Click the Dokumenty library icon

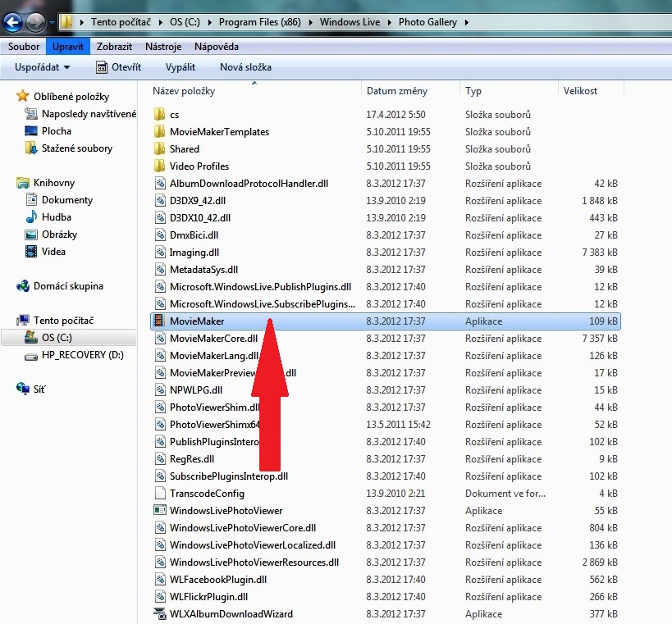tap(31, 199)
